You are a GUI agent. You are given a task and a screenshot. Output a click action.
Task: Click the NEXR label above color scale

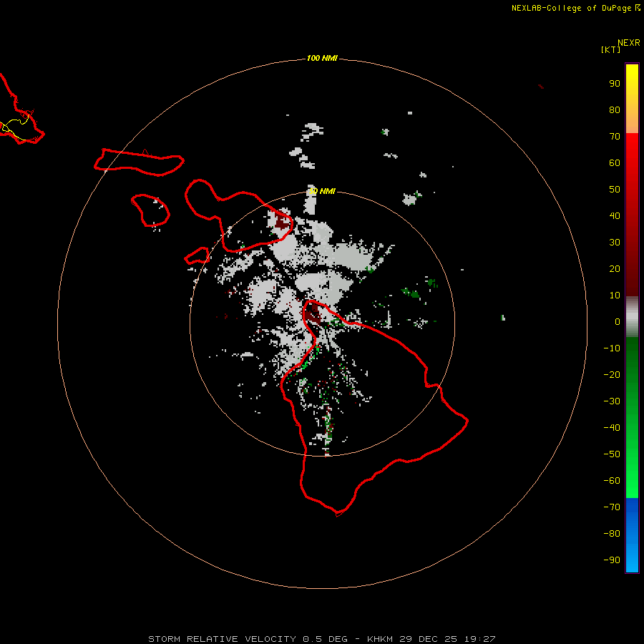(629, 43)
